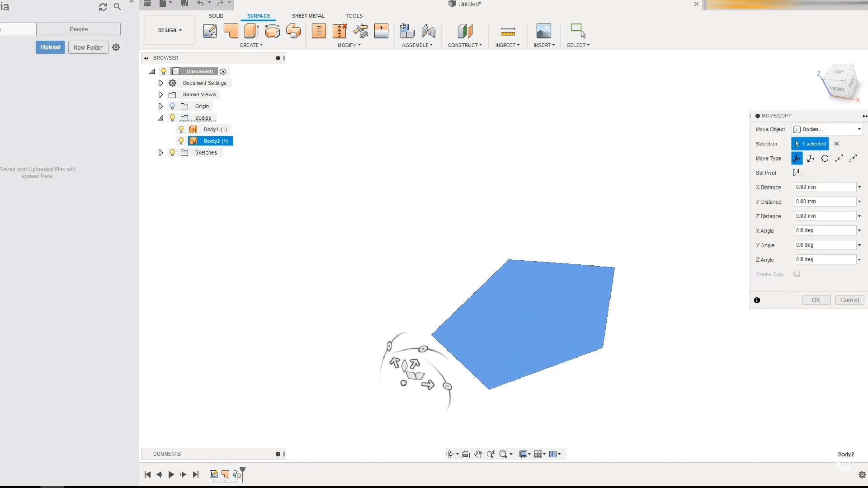Screen dimensions: 868x488
Task: Select the Revolve surface tool icon
Action: [272, 30]
